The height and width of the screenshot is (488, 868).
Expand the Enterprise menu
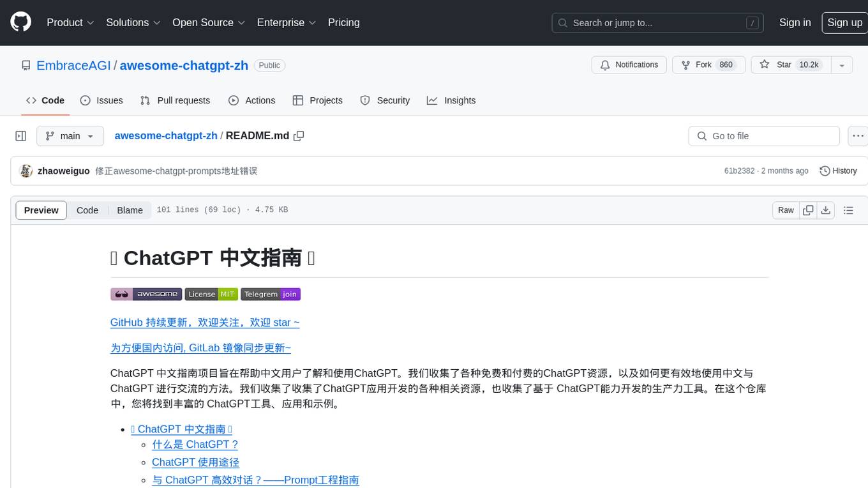pyautogui.click(x=286, y=22)
